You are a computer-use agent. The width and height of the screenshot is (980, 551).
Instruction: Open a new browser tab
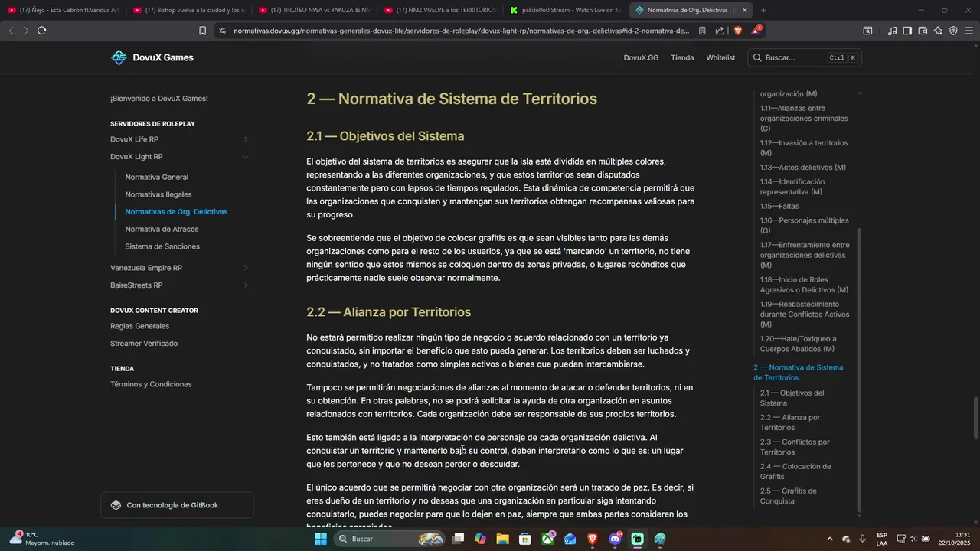point(763,10)
